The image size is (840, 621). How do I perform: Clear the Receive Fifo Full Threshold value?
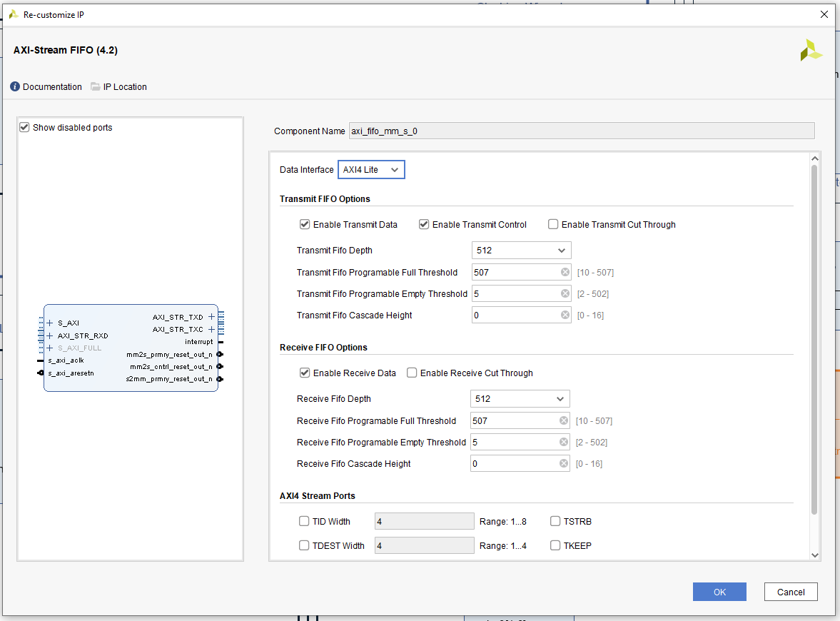pyautogui.click(x=564, y=420)
